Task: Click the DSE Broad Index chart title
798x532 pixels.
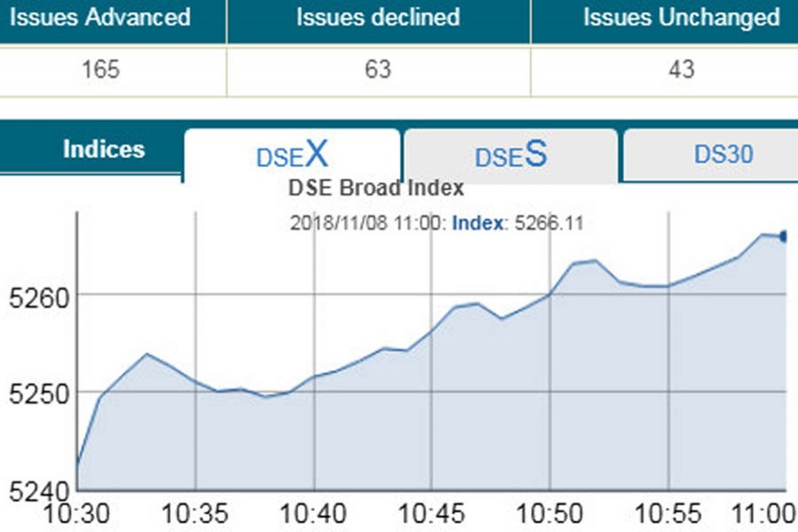Action: (376, 187)
